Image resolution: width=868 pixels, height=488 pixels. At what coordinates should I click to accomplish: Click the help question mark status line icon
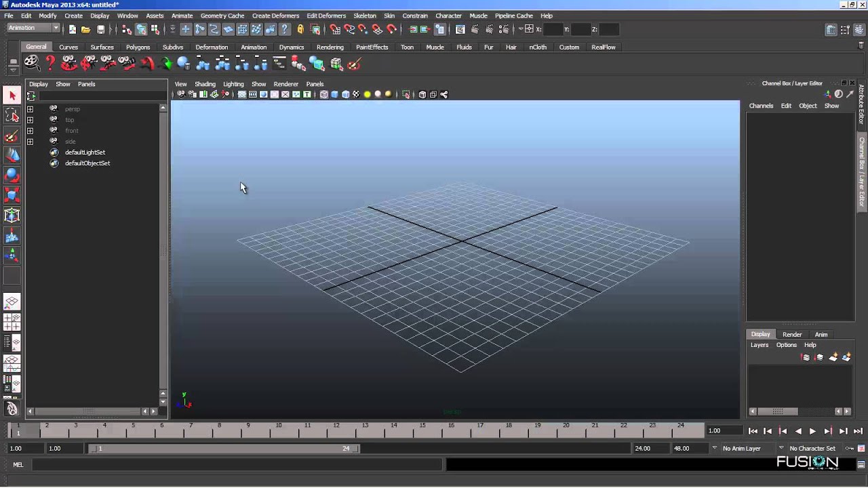(x=284, y=29)
